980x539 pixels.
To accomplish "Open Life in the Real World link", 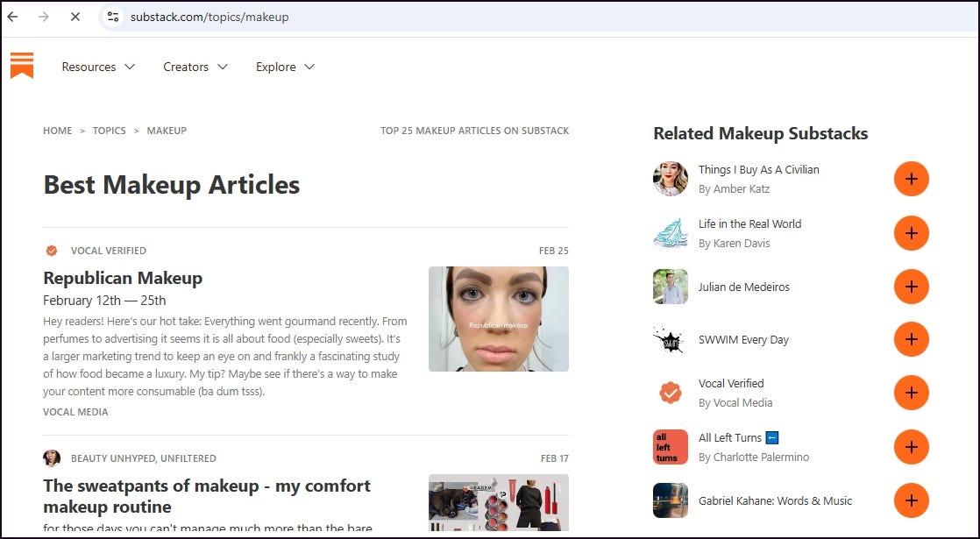I will [749, 223].
